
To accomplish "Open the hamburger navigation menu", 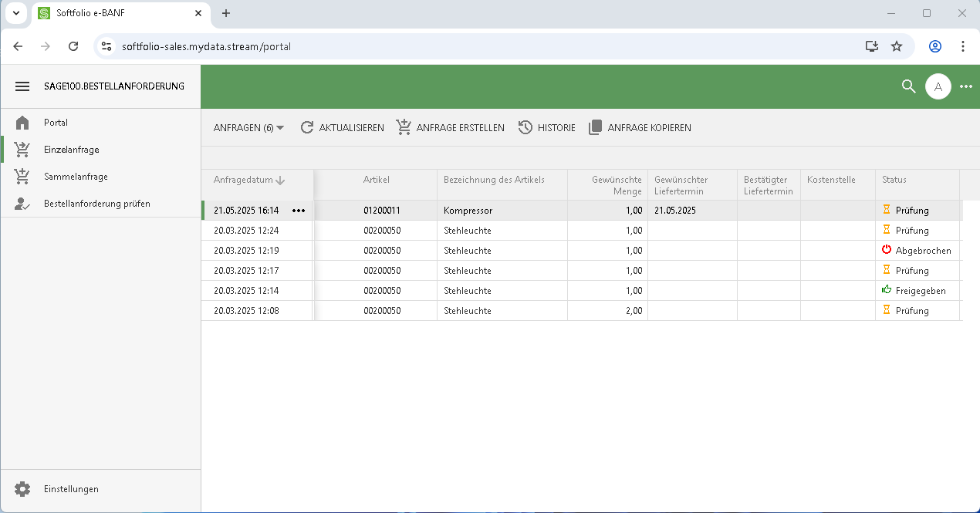I will [x=22, y=86].
